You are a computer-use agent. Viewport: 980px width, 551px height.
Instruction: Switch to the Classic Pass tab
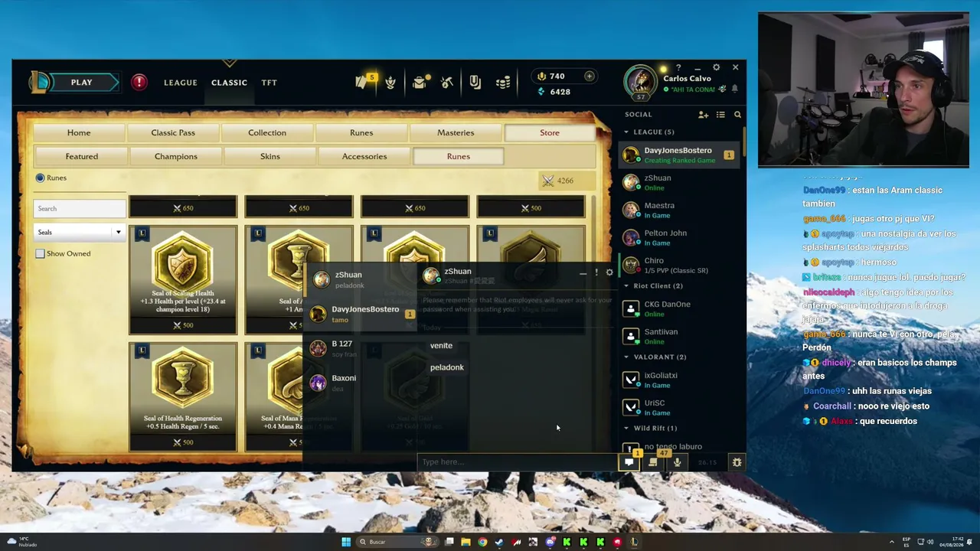click(173, 132)
